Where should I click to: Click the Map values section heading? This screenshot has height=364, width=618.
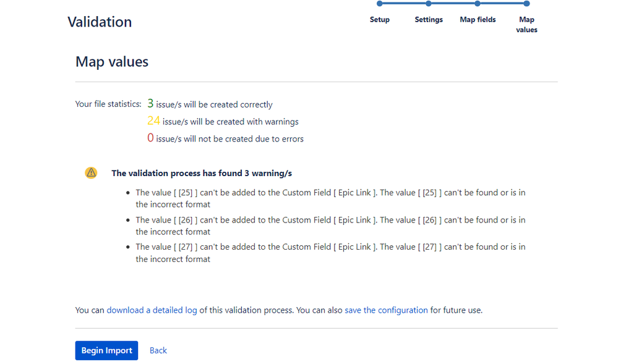pos(112,61)
